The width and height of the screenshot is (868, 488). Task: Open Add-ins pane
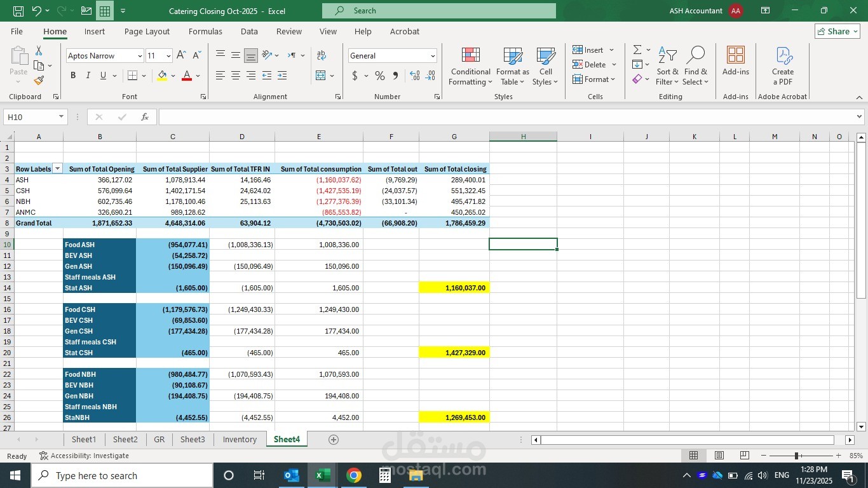pos(736,62)
